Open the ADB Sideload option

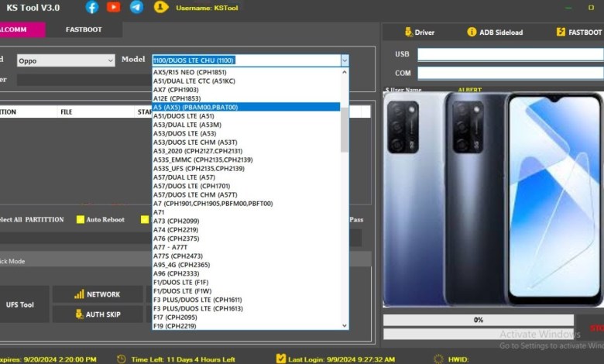(496, 33)
